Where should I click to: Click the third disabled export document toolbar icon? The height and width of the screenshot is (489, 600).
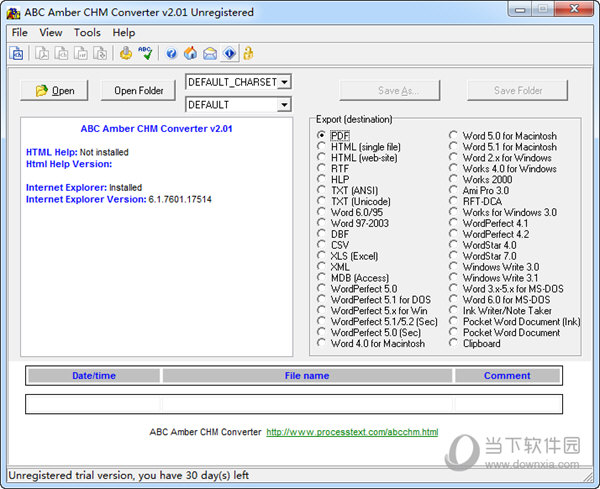tap(80, 53)
